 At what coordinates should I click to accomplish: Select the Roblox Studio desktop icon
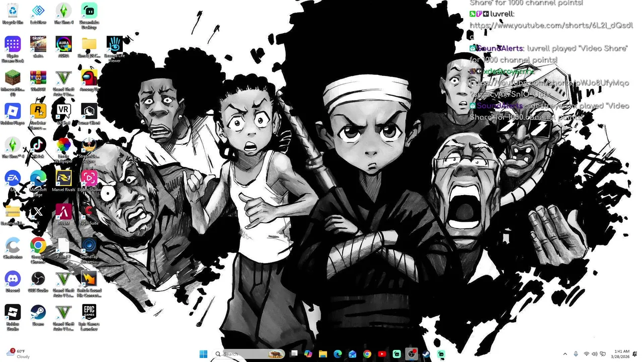coord(13,317)
